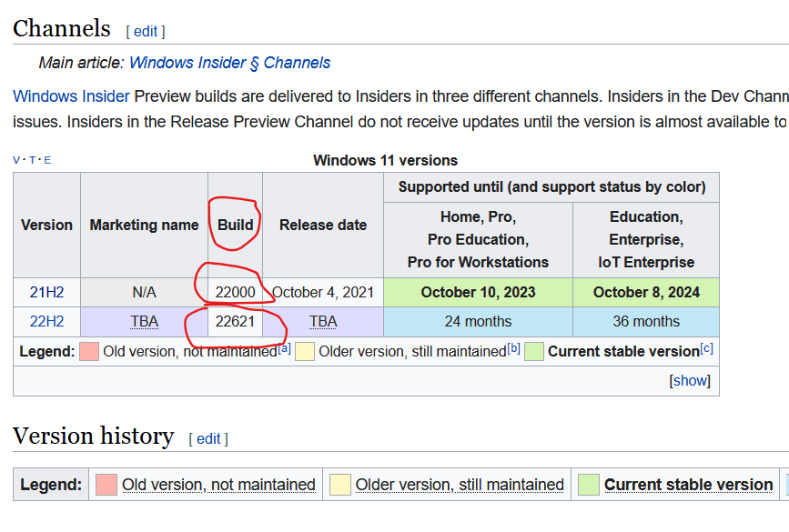
Task: Click the 'Windows 11 versions' table caption
Action: [x=386, y=160]
